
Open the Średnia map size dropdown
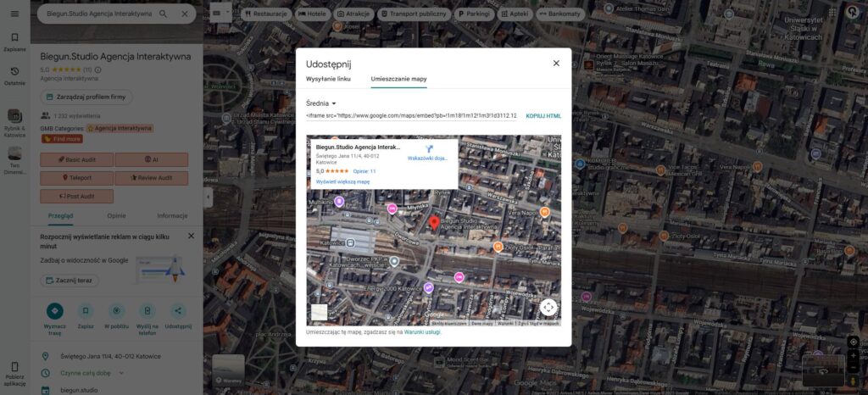pyautogui.click(x=321, y=103)
